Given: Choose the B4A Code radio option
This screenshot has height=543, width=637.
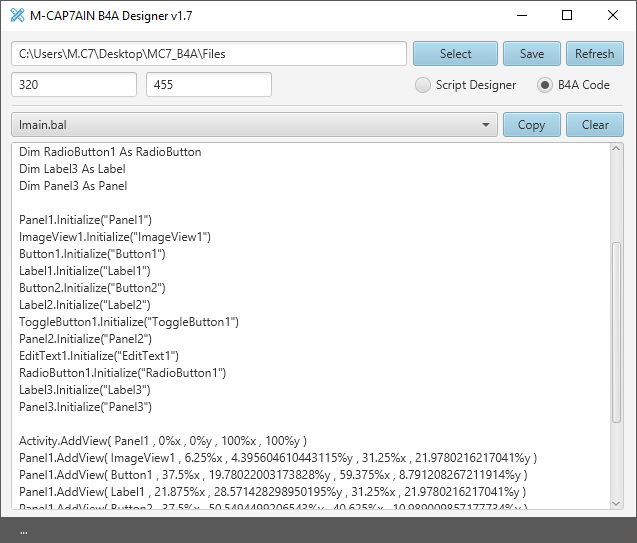Looking at the screenshot, I should 545,85.
